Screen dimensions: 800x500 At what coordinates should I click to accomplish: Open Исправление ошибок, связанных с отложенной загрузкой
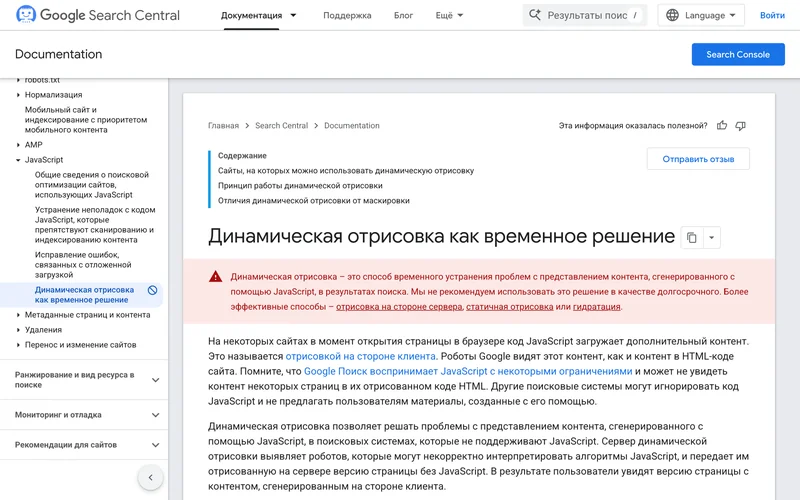[83, 265]
